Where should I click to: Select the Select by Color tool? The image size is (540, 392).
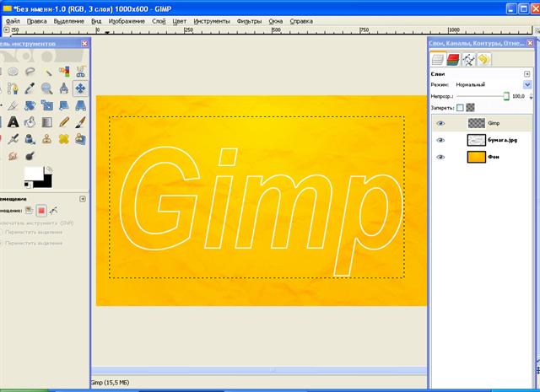64,72
